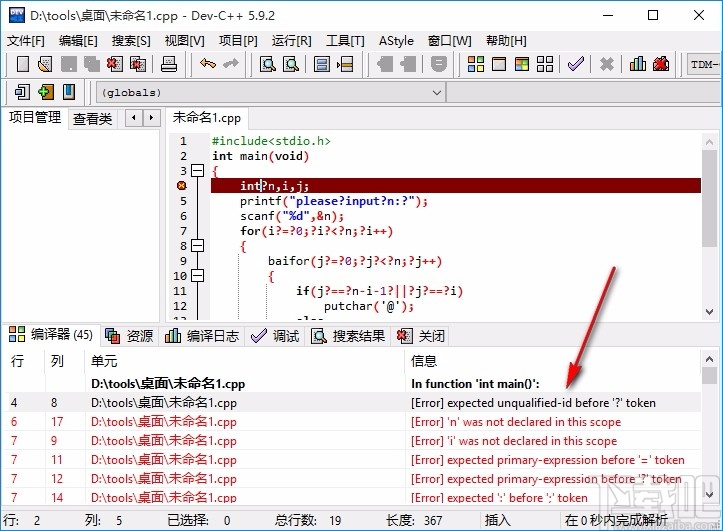Click the Goto line toolbar icon

coord(345,64)
